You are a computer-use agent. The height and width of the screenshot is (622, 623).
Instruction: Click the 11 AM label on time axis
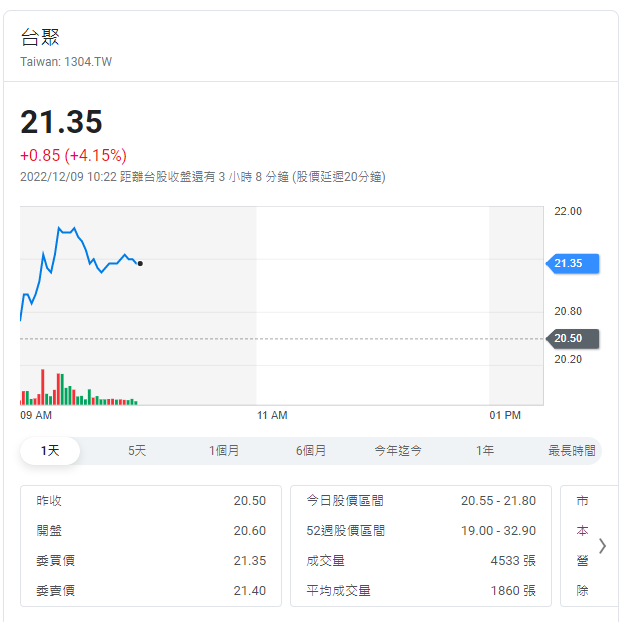(x=272, y=415)
